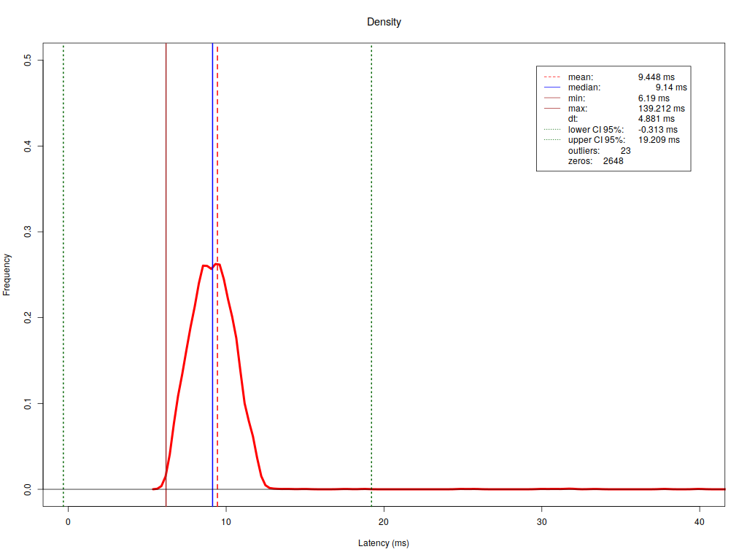Image resolution: width=747 pixels, height=560 pixels.
Task: Click the max value 139.212 ms in legend
Action: (x=661, y=109)
